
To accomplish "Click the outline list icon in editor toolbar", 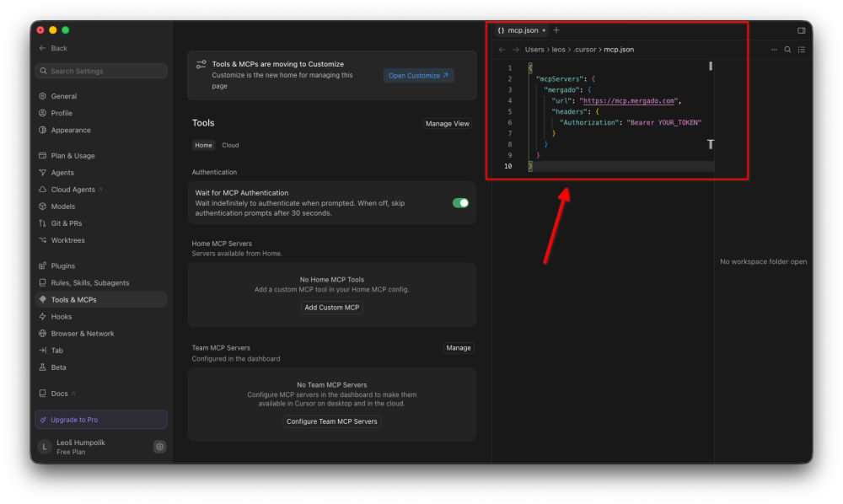I will tap(802, 50).
